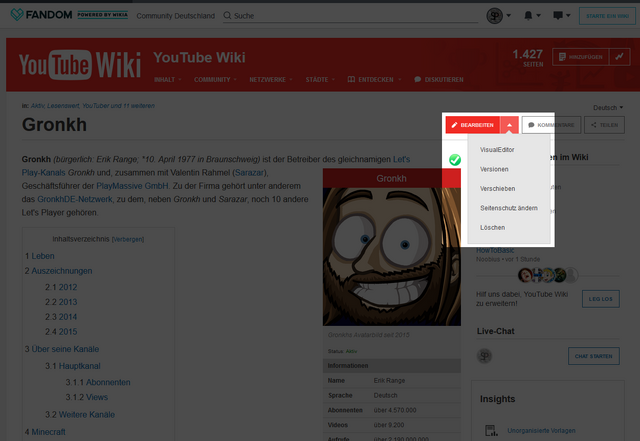Image resolution: width=640 pixels, height=441 pixels.
Task: Click the Community Deutschland link
Action: pyautogui.click(x=176, y=16)
